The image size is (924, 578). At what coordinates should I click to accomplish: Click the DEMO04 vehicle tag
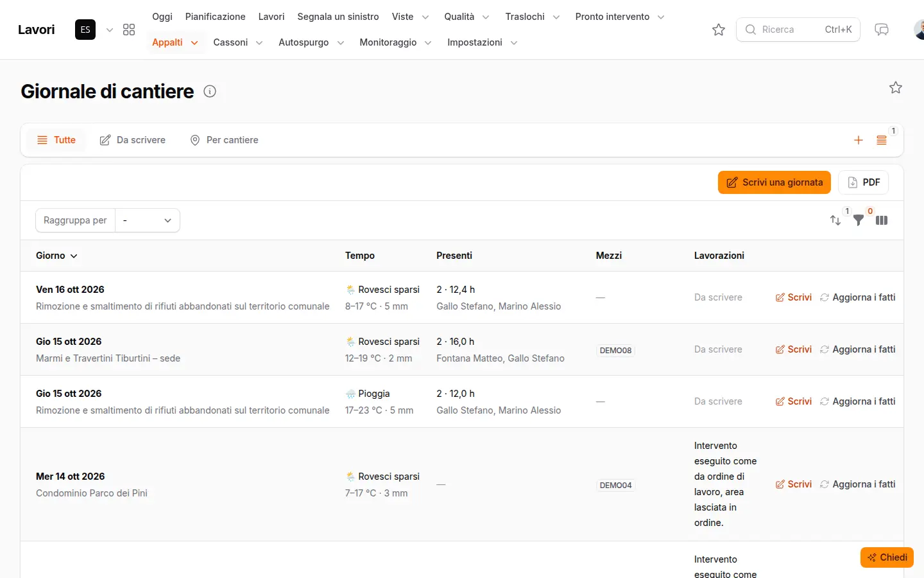pyautogui.click(x=615, y=486)
